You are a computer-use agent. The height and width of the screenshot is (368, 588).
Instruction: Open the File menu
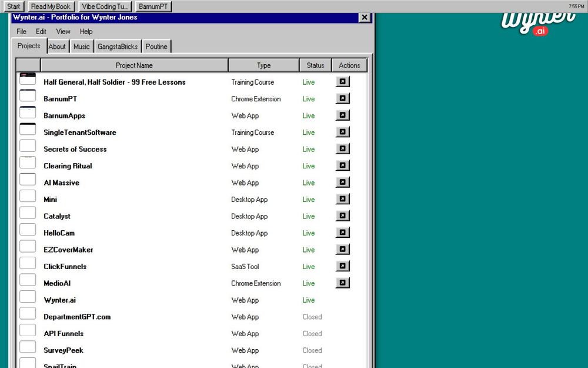coord(21,32)
